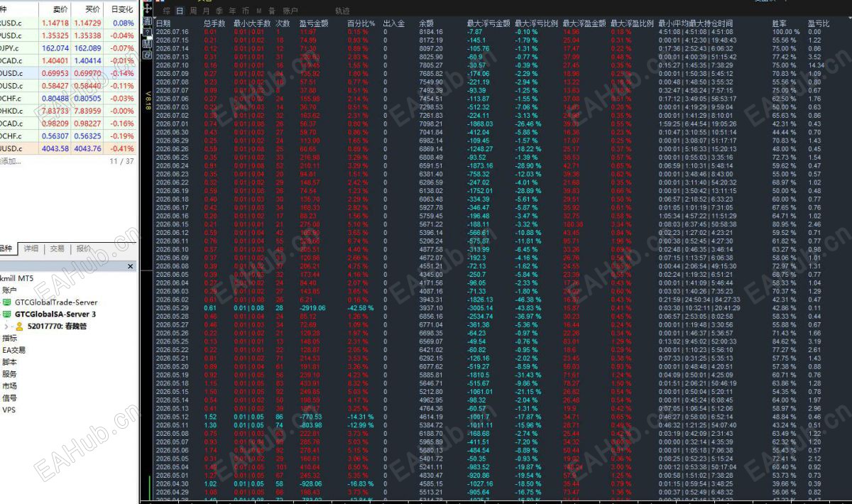Viewport: 852px width, 504px height.
Task: Click the move-arrows icon on the stats panel
Action: pyautogui.click(x=147, y=9)
